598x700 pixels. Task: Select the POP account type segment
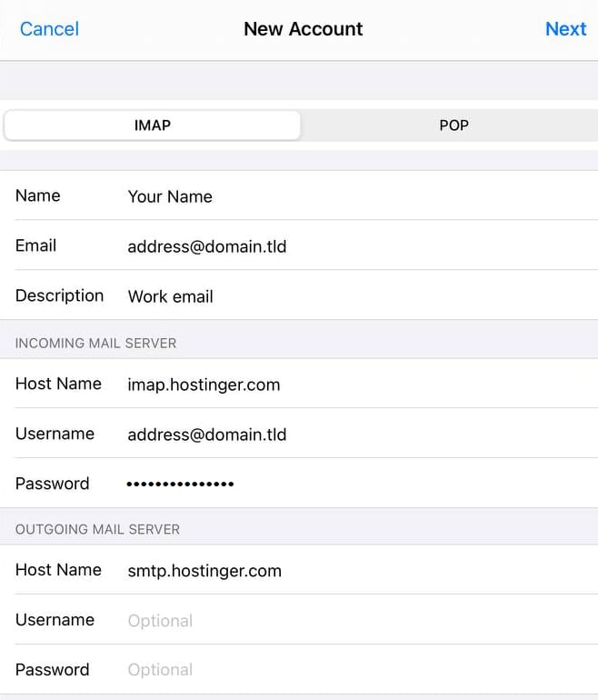tap(453, 125)
